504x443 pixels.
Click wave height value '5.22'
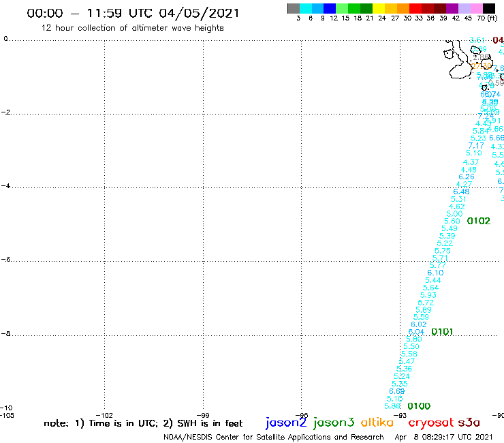coord(445,243)
